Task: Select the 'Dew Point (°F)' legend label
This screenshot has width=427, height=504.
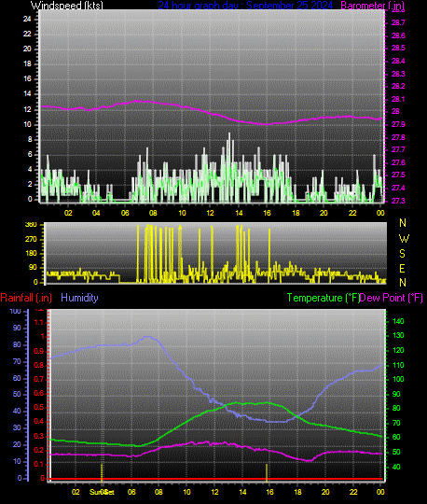Action: point(391,298)
